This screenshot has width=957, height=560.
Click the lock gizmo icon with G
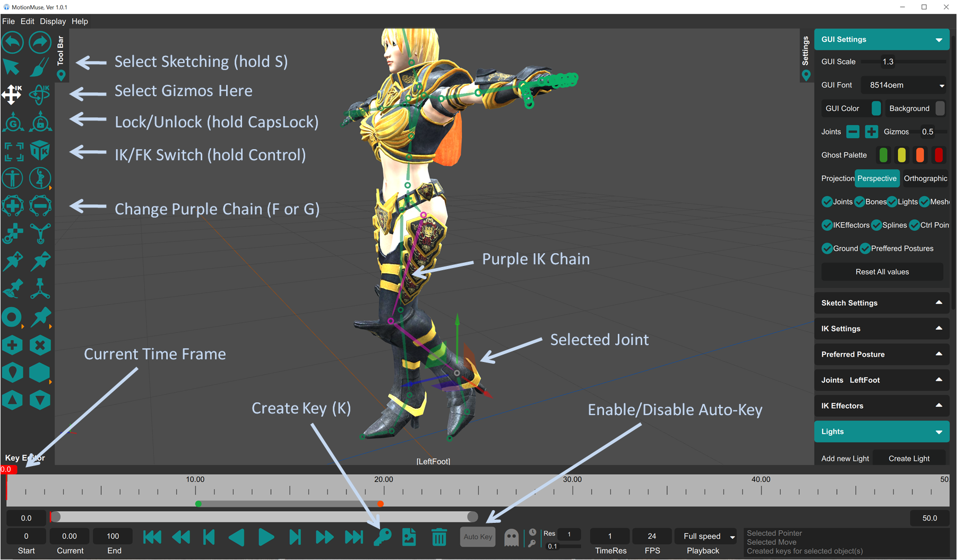(x=13, y=123)
